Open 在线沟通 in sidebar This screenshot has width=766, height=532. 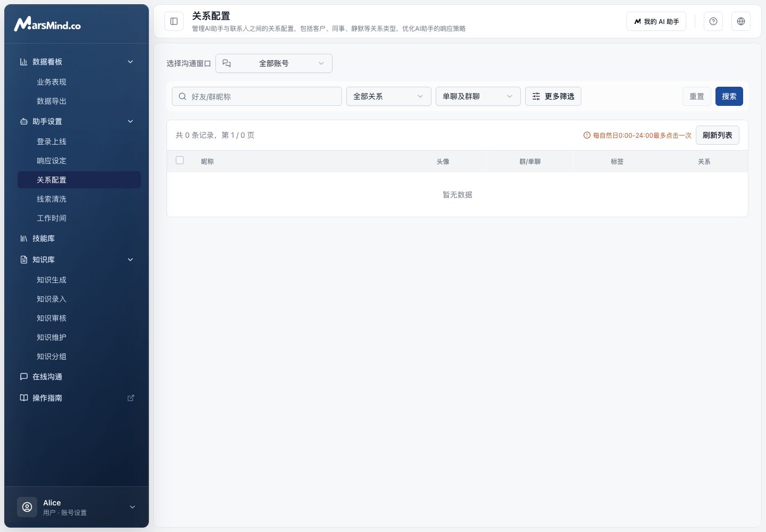77,377
